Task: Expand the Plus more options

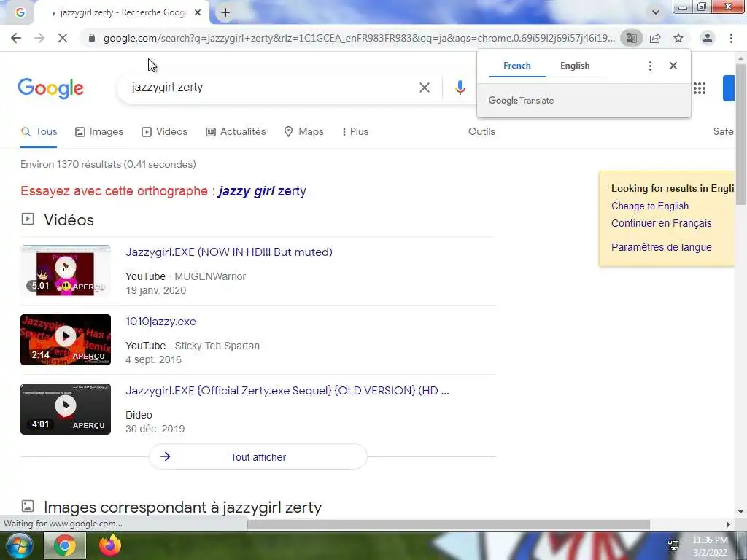Action: (355, 132)
